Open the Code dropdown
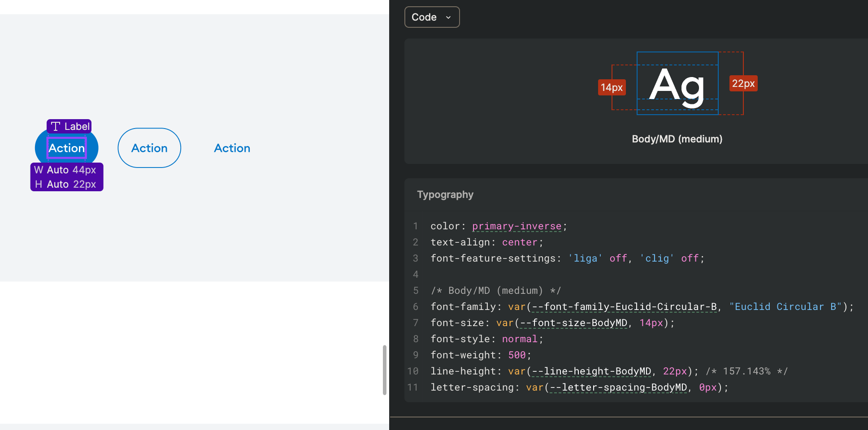 click(432, 17)
